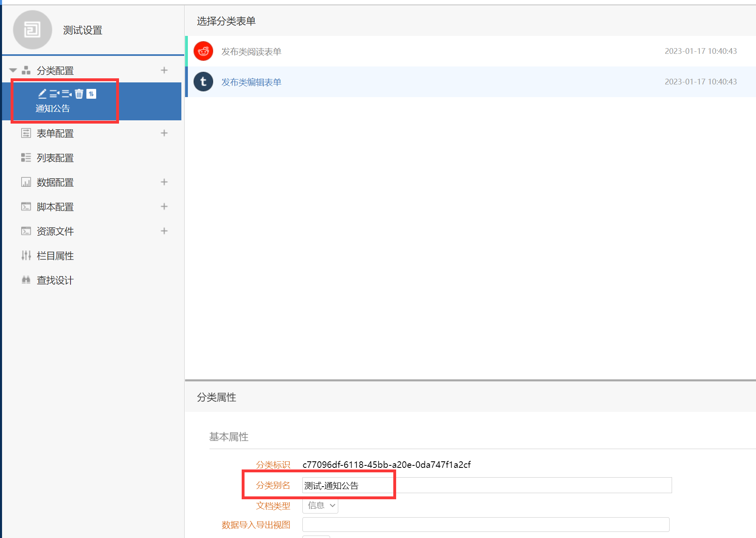The height and width of the screenshot is (538, 756).
Task: Click the 数据导入导出视图 input field
Action: [486, 525]
